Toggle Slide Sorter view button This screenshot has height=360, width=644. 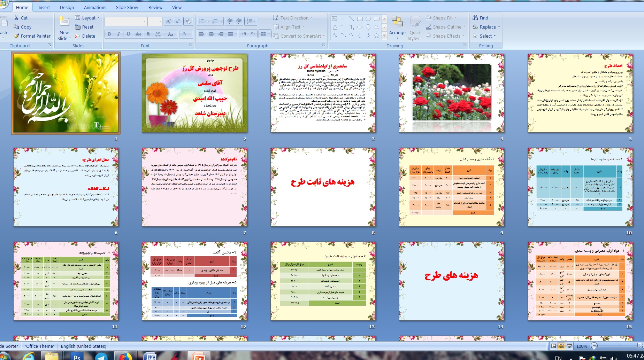click(x=561, y=346)
